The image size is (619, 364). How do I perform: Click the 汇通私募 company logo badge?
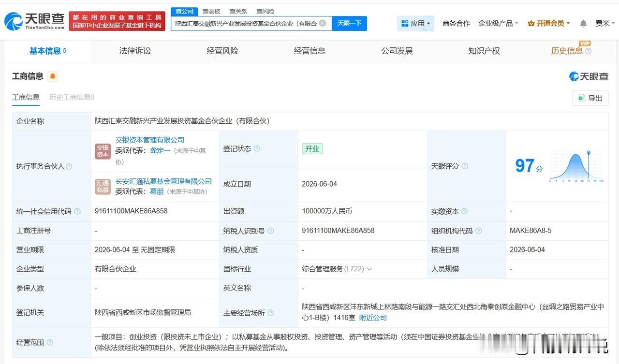click(x=103, y=187)
